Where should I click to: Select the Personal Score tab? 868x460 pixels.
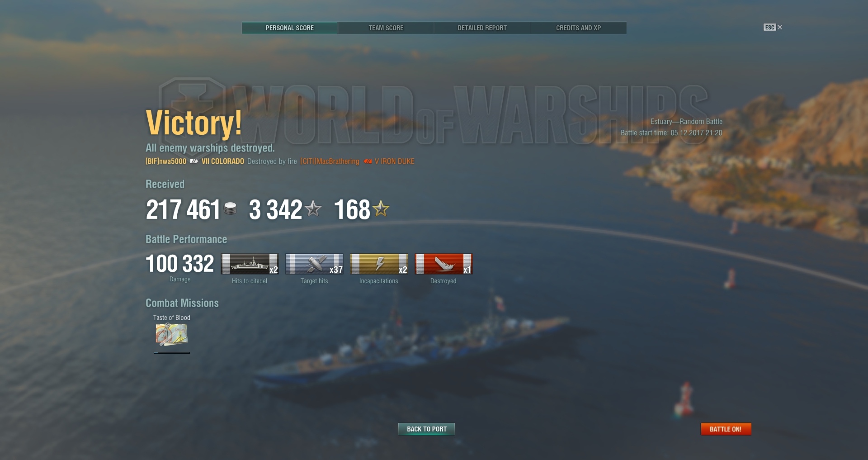tap(289, 28)
